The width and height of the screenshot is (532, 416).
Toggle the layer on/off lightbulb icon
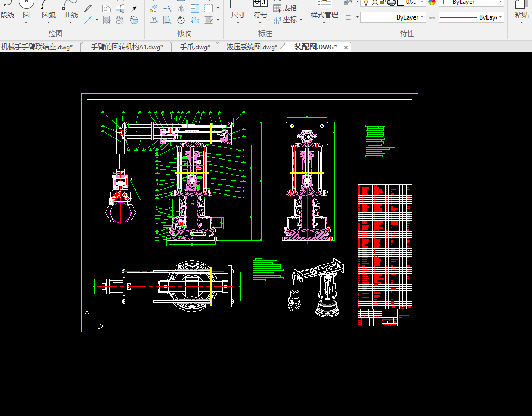(366, 2)
